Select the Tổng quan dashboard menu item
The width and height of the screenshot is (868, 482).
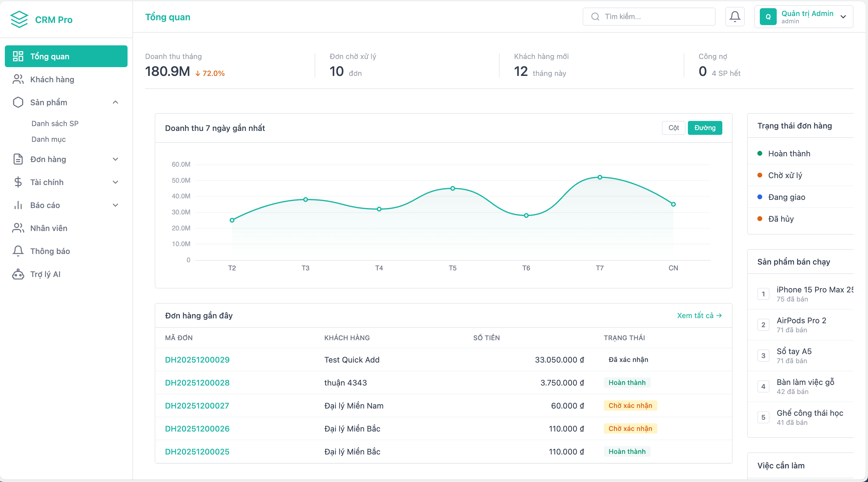tap(66, 56)
